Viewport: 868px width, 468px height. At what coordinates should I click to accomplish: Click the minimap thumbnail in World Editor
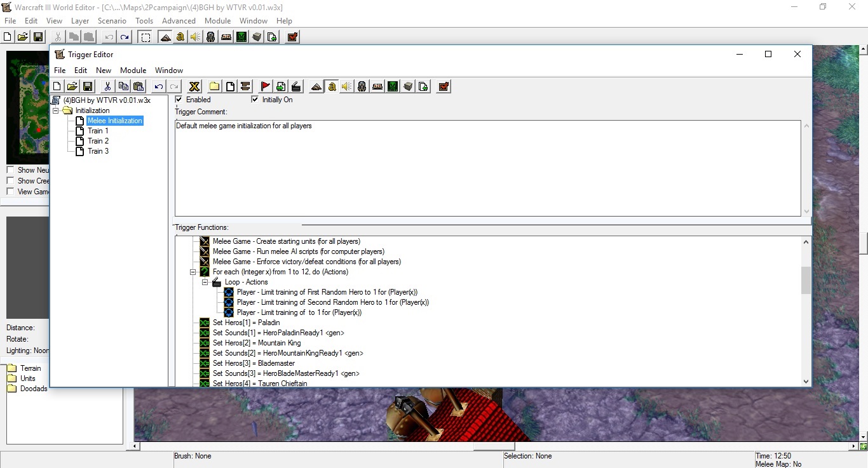click(x=28, y=108)
